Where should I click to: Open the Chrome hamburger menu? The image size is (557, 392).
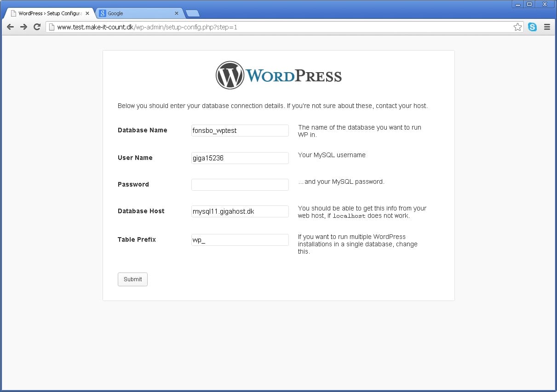[x=547, y=27]
